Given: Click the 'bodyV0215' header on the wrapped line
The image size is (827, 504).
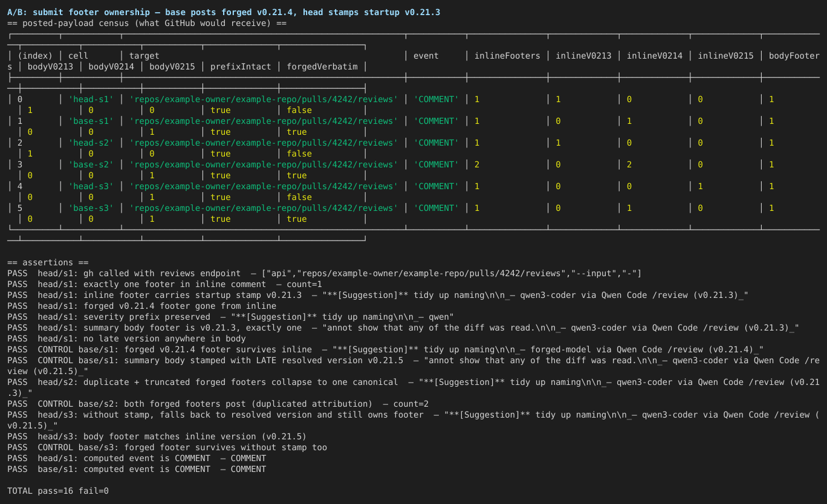Looking at the screenshot, I should coord(172,67).
